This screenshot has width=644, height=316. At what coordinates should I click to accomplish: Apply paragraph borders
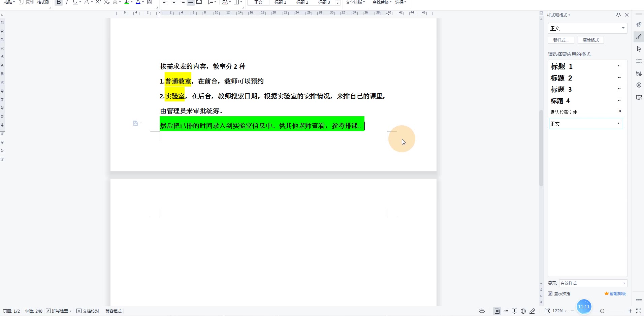[x=236, y=2]
